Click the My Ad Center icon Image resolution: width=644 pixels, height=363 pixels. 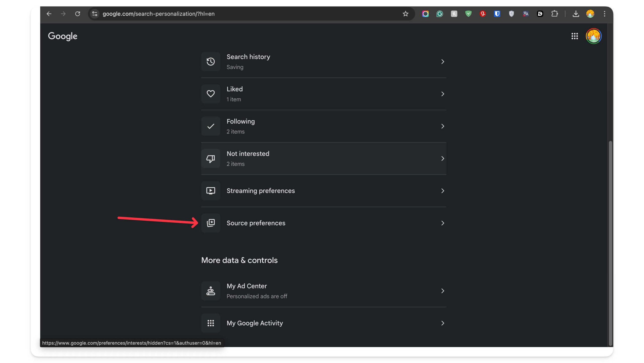211,291
